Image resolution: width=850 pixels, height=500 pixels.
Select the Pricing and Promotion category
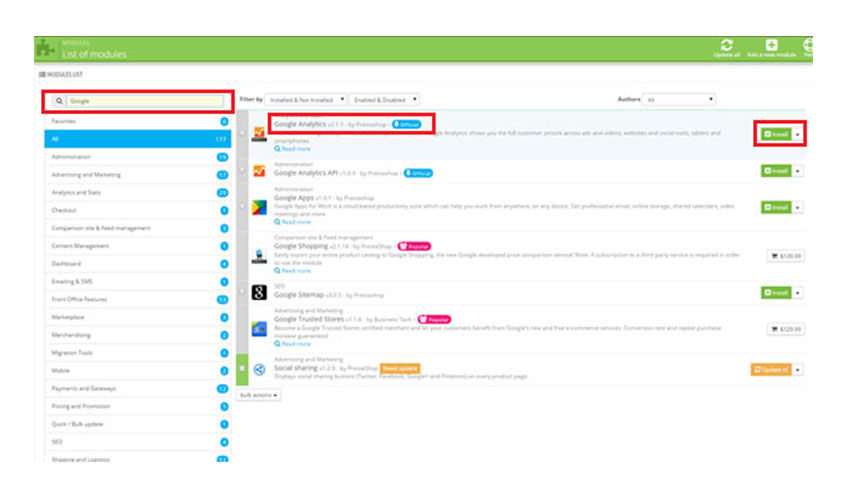[138, 406]
